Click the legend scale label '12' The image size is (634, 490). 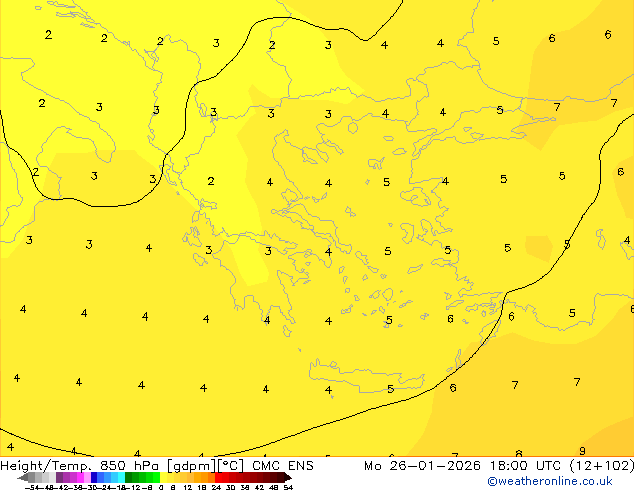click(x=188, y=487)
